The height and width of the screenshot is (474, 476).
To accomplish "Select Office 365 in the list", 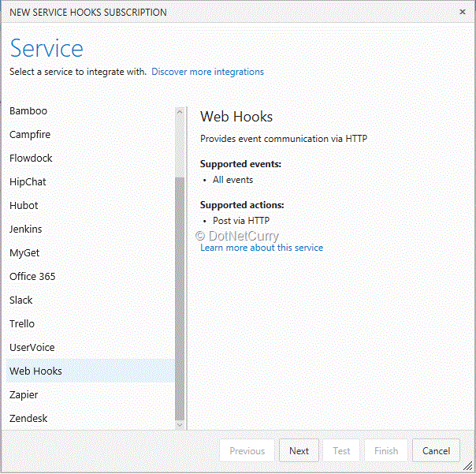I will 91,277.
